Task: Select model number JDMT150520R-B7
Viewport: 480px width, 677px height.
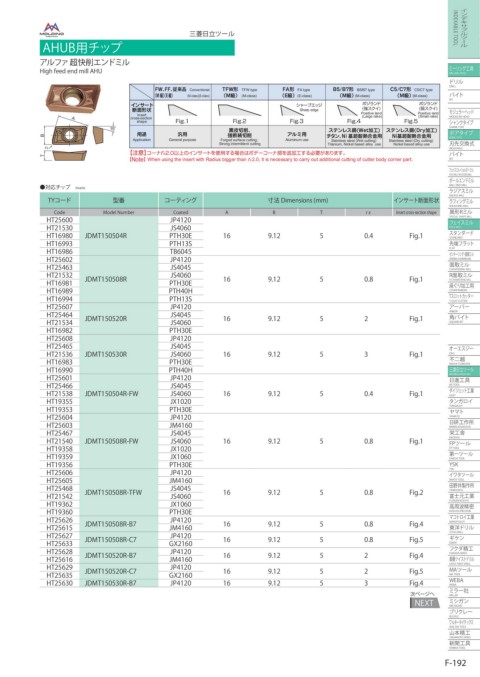Action: [111, 556]
